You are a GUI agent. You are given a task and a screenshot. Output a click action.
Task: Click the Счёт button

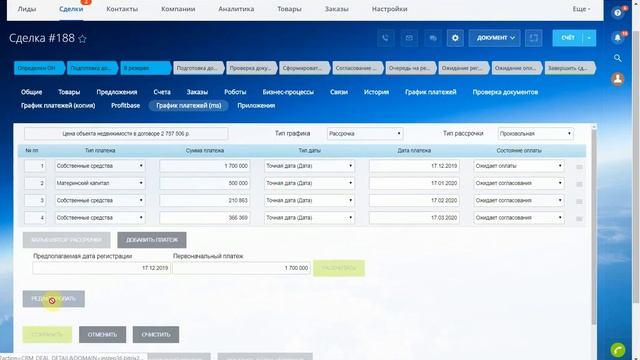point(568,38)
